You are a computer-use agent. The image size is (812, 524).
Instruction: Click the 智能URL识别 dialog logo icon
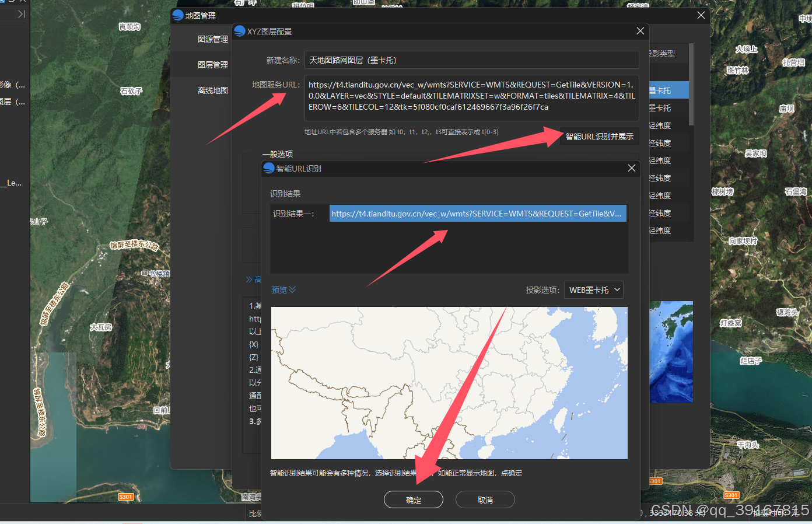[269, 168]
